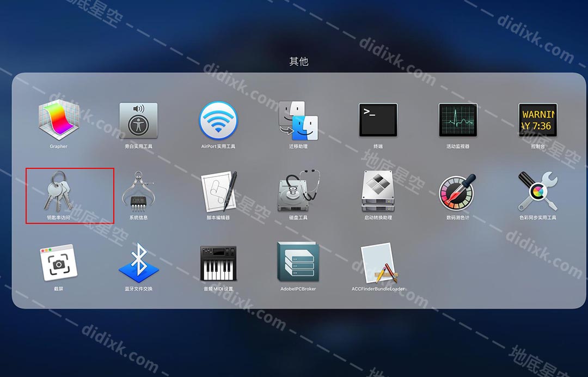588x377 pixels.
Task: Open Keychain Access (钥匙串访问)
Action: point(58,191)
